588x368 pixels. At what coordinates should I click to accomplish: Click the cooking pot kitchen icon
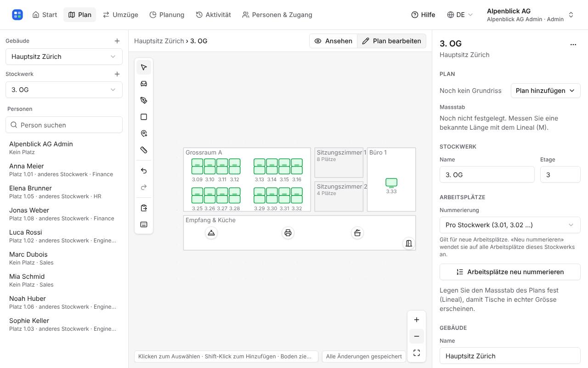coord(357,233)
